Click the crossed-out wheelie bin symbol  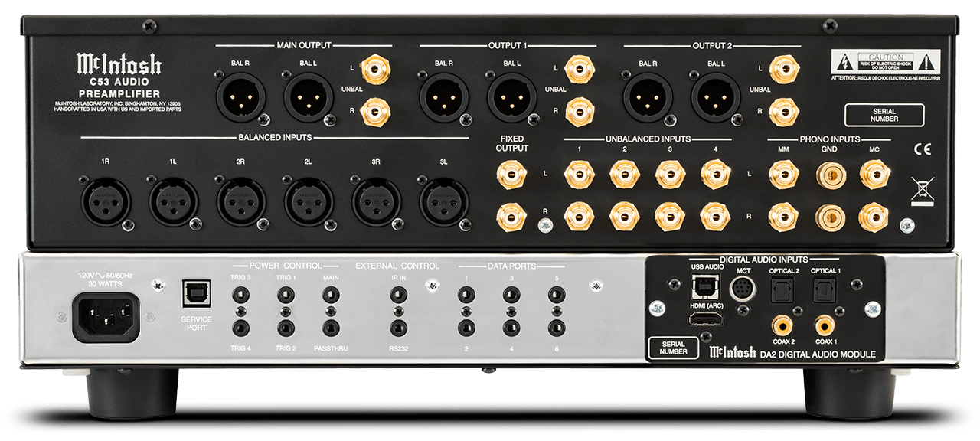(922, 190)
